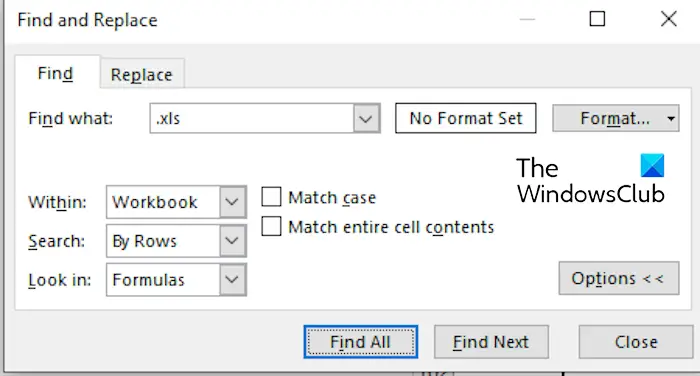Open the Search By Rows dropdown arrow

click(x=232, y=241)
